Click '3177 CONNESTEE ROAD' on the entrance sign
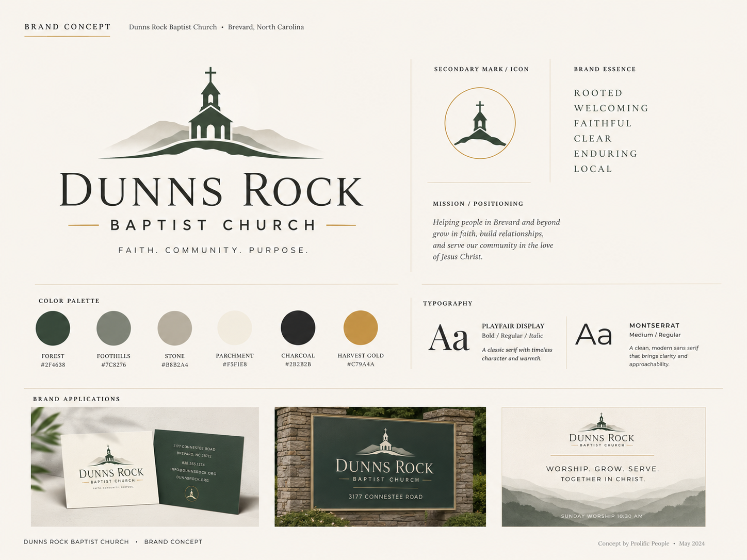The height and width of the screenshot is (560, 747). tap(385, 497)
